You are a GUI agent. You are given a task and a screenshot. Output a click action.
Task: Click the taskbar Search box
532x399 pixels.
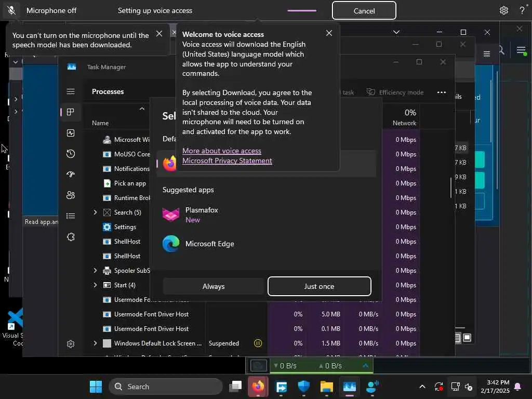[x=166, y=387]
